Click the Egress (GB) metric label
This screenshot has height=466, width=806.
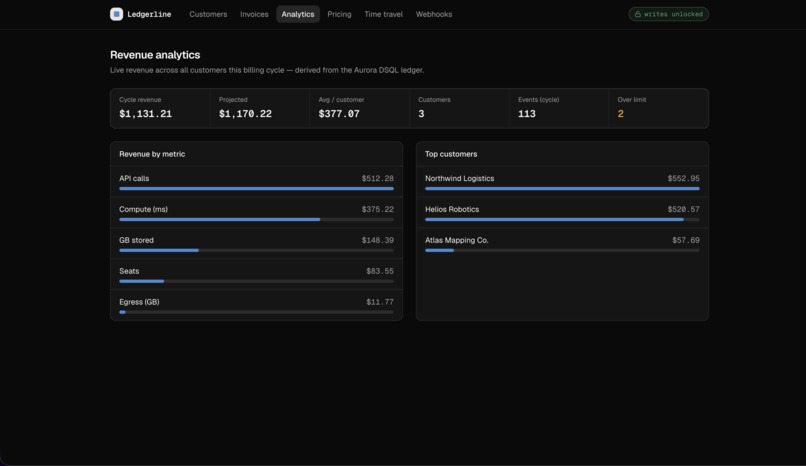139,302
